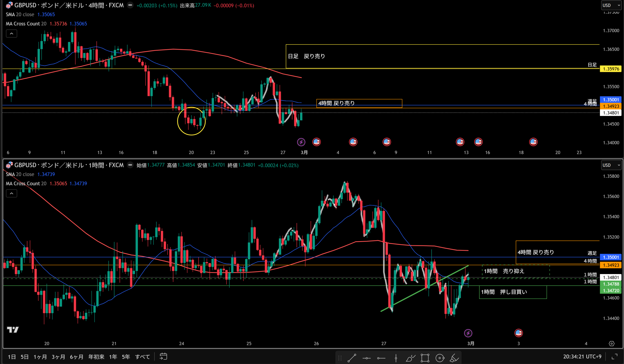This screenshot has height=364, width=624.
Task: Click the go-to-date calendar icon
Action: [163, 357]
